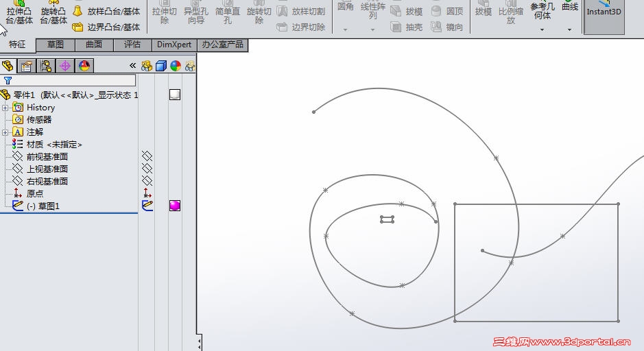This screenshot has width=644, height=351.
Task: Toggle visibility of Right Plane in display pane
Action: pos(147,180)
